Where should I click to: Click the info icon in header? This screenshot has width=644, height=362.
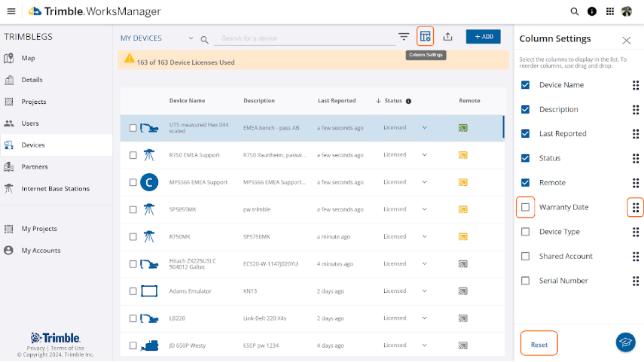point(592,11)
